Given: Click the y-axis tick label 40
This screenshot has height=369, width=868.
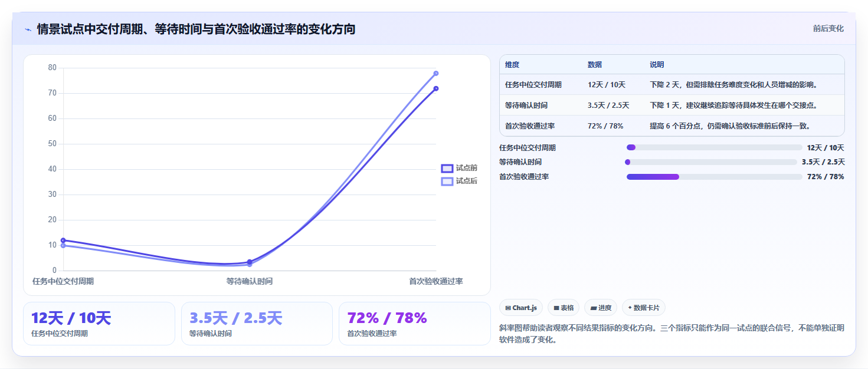Looking at the screenshot, I should [x=53, y=169].
